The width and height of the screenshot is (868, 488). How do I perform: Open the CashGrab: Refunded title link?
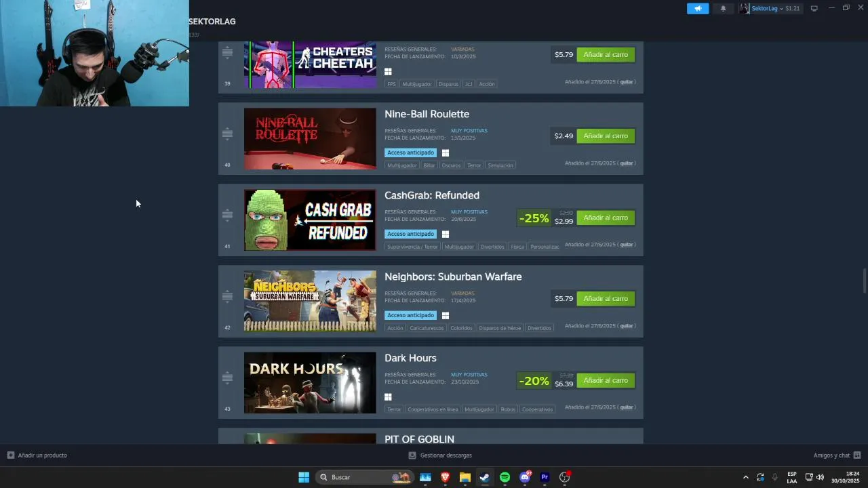(432, 195)
